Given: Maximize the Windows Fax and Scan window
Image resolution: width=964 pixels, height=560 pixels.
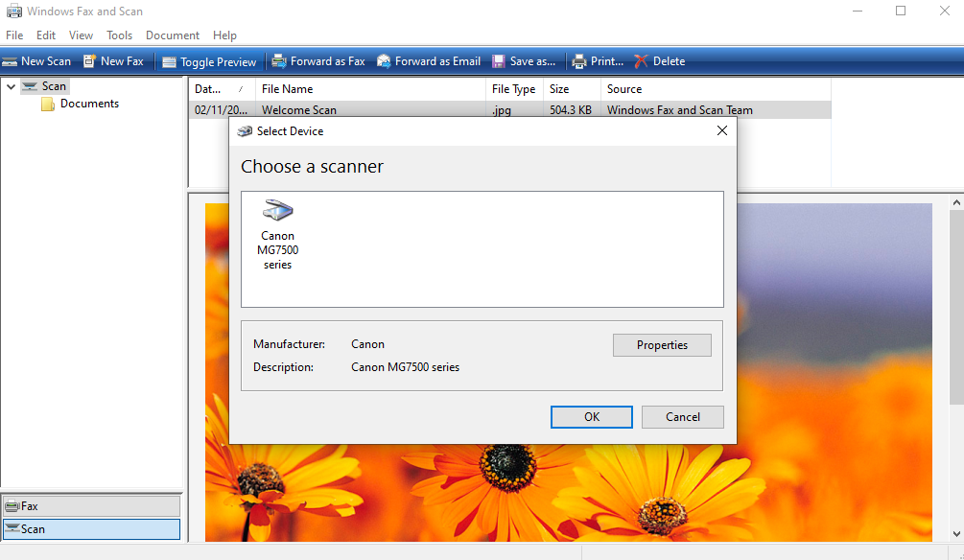Looking at the screenshot, I should [x=901, y=12].
